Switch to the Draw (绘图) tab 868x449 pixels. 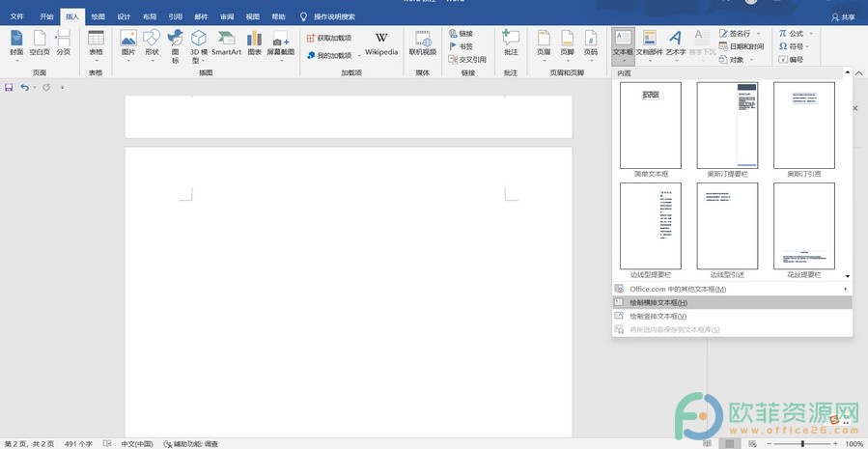click(x=98, y=16)
